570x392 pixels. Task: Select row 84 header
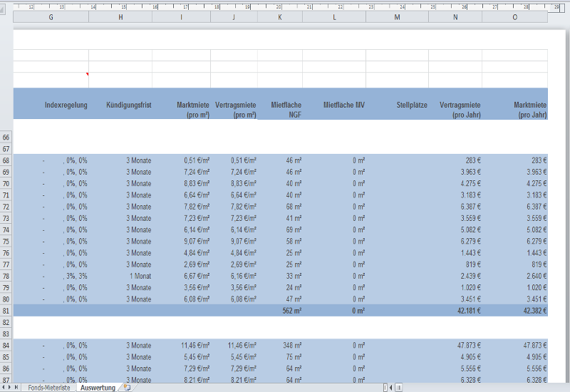(6, 346)
